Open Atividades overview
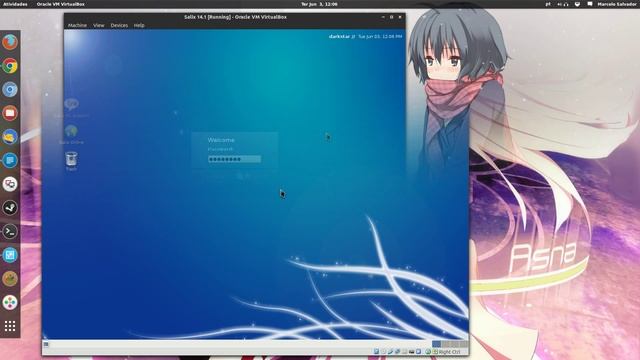Screen dimensions: 640x360 tap(16, 4)
